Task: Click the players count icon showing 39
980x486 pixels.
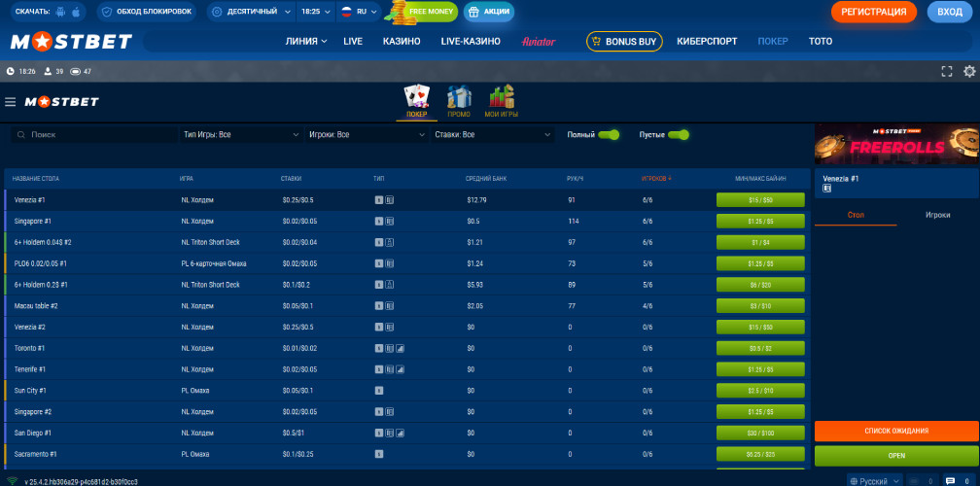Action: (x=48, y=71)
